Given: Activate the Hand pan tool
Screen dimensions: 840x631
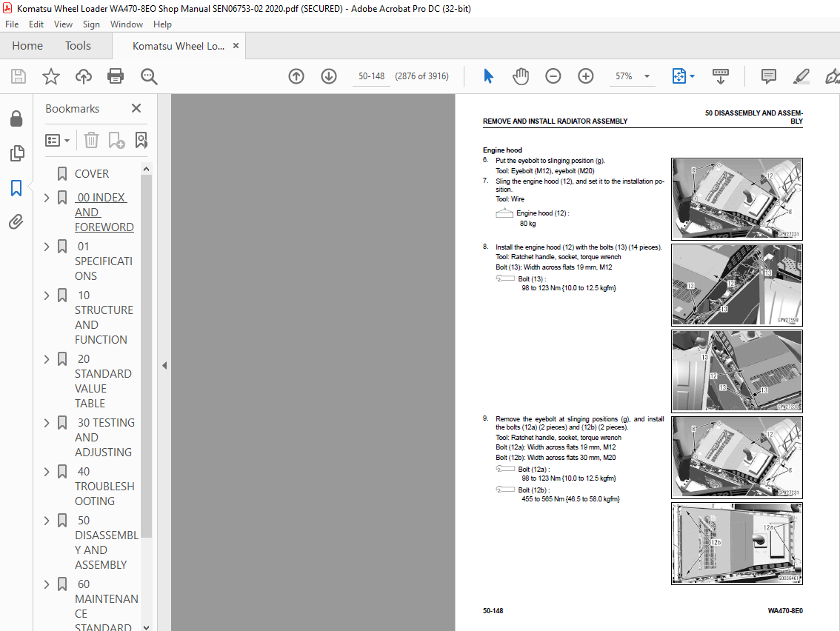Looking at the screenshot, I should 521,76.
